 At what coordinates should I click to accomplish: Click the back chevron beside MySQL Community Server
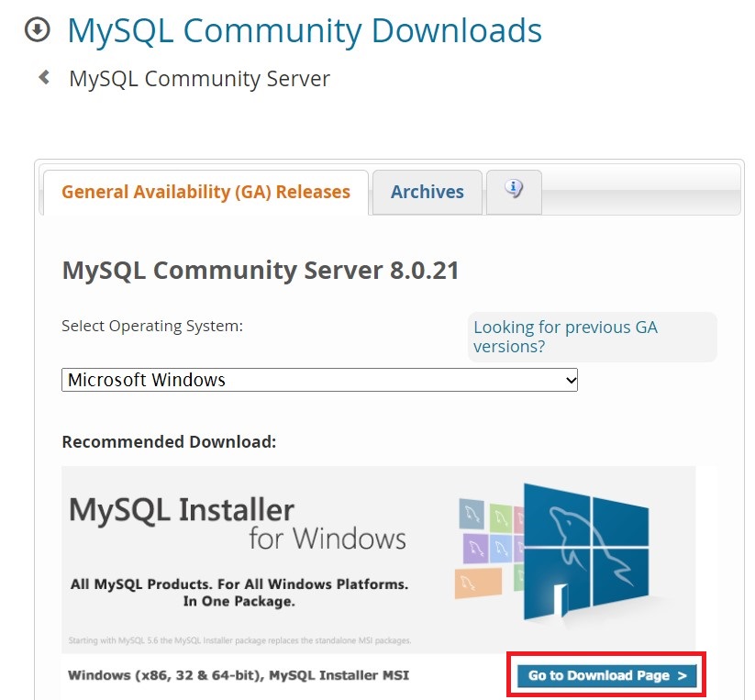tap(44, 77)
